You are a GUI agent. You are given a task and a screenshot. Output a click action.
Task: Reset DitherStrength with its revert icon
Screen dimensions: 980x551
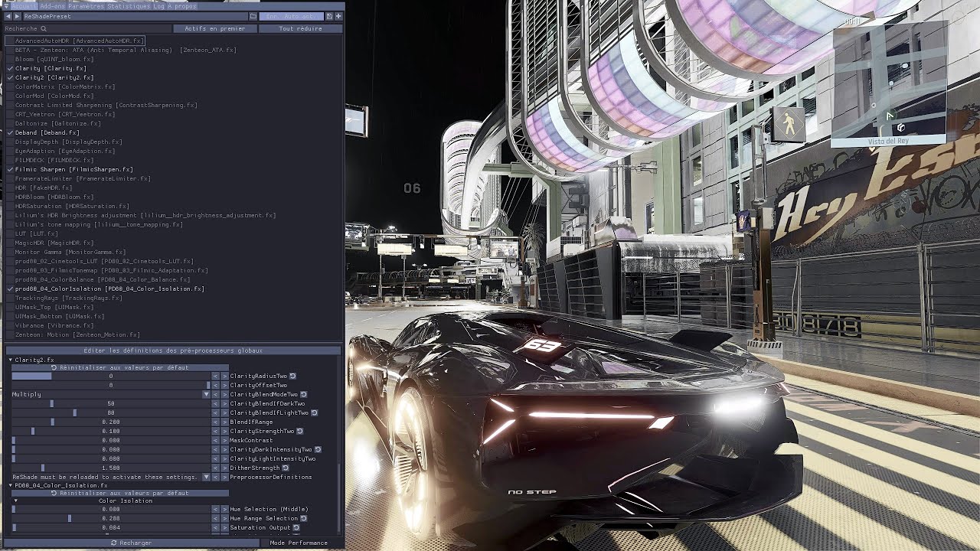286,468
